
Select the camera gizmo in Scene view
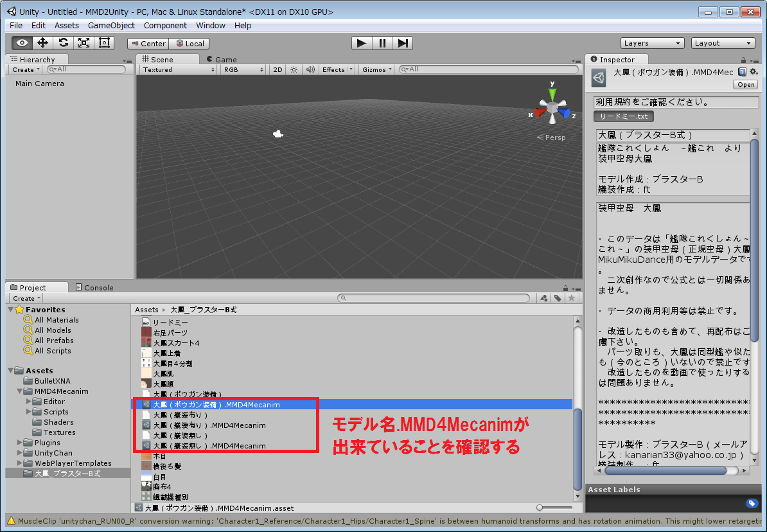[278, 134]
